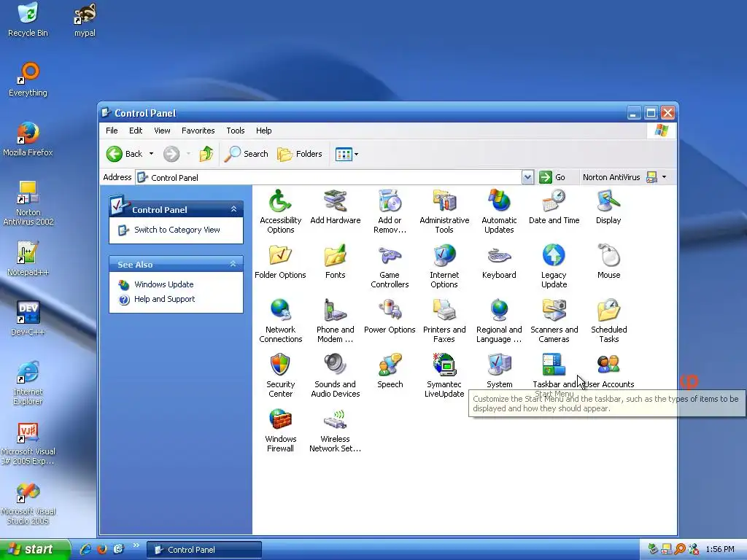The width and height of the screenshot is (747, 560).
Task: Open Wireless Network Setup icon
Action: (x=336, y=420)
